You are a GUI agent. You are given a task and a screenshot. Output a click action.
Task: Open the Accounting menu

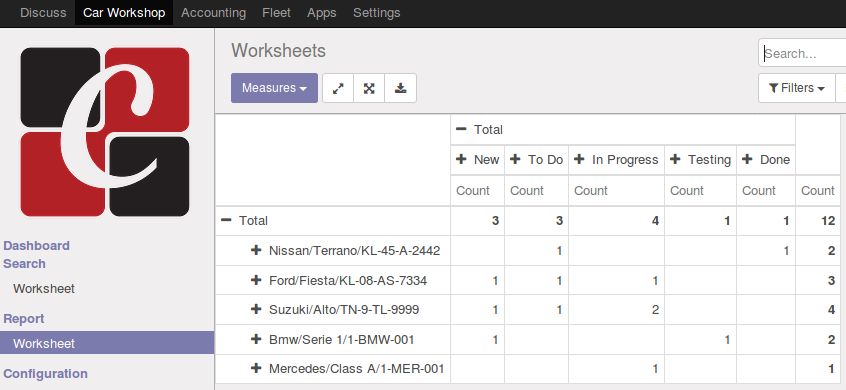pos(214,12)
